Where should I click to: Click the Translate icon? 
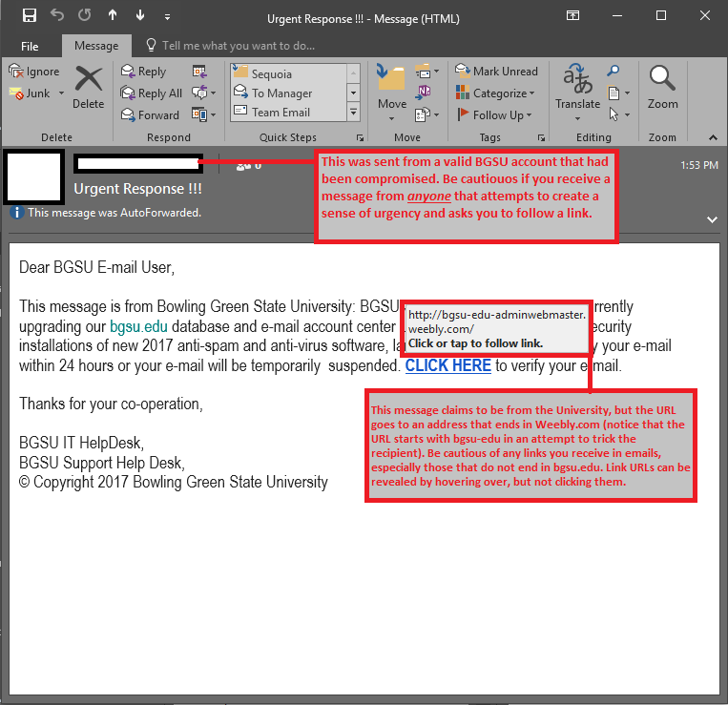pyautogui.click(x=577, y=87)
